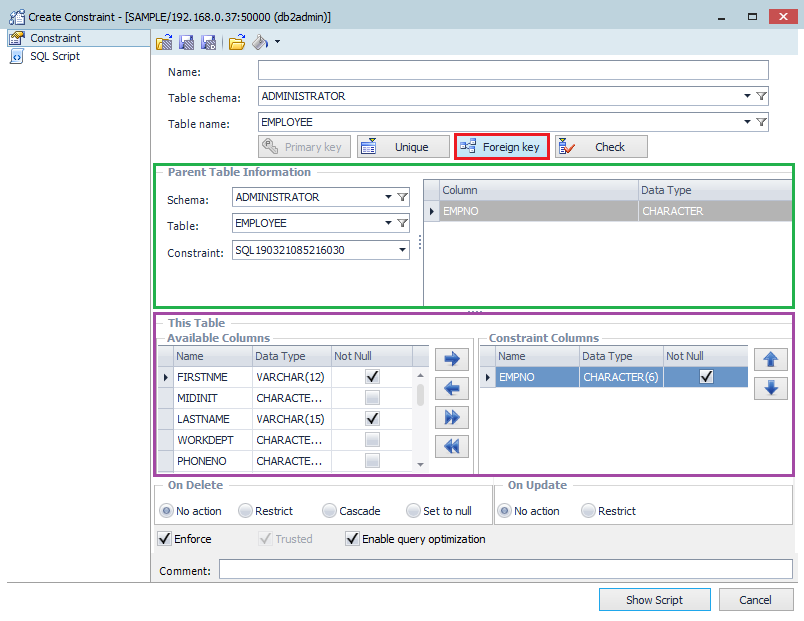Open the parent Table dropdown
Image resolution: width=804 pixels, height=621 pixels.
[388, 223]
